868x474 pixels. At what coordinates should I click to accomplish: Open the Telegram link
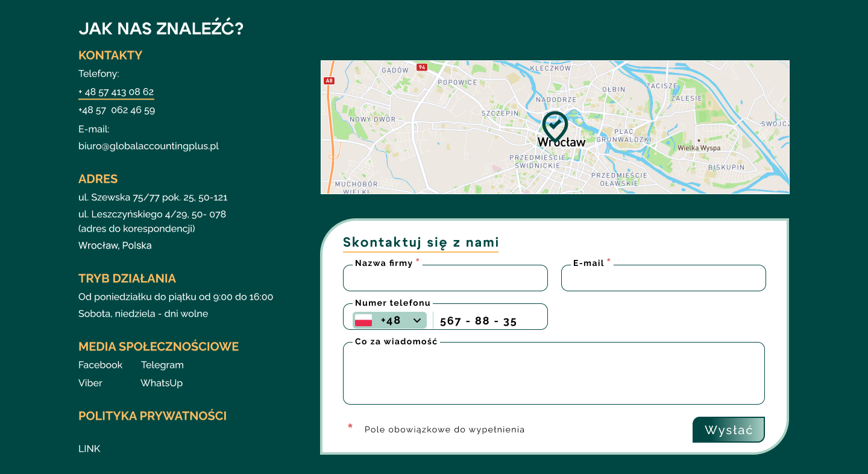click(x=162, y=365)
